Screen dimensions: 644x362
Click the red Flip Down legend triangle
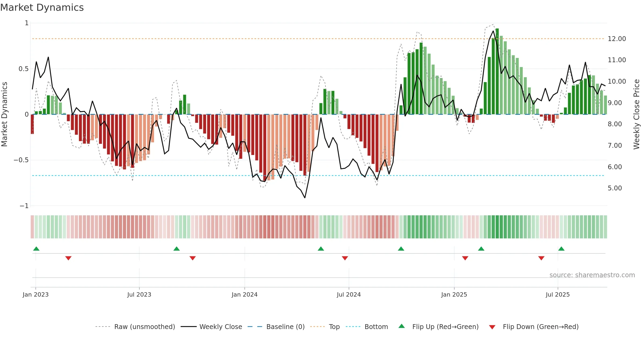click(x=492, y=327)
